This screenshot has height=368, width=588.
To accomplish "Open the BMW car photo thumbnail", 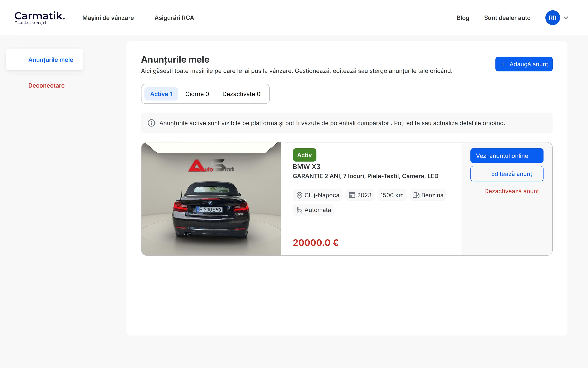I will (211, 199).
